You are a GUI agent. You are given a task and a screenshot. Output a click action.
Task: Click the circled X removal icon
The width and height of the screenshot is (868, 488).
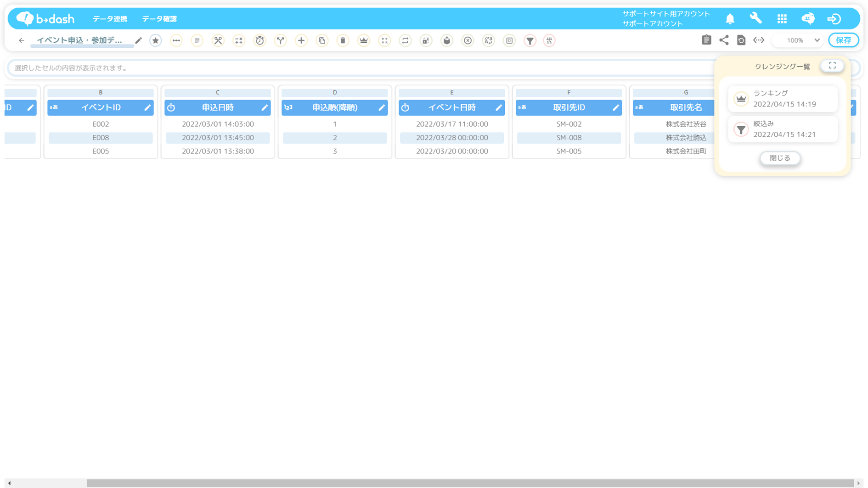click(x=468, y=40)
